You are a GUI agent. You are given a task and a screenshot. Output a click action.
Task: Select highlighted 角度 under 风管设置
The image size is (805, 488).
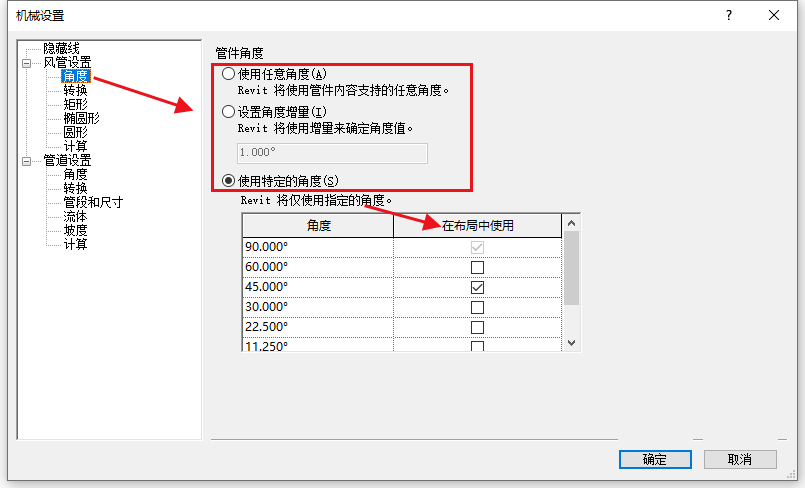[x=75, y=76]
